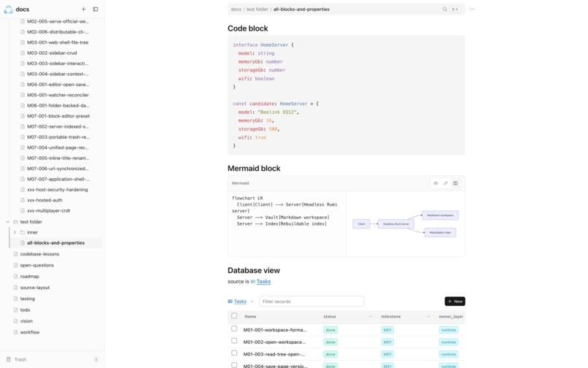The image size is (588, 368).
Task: Click the Tasks source link
Action: (x=263, y=282)
